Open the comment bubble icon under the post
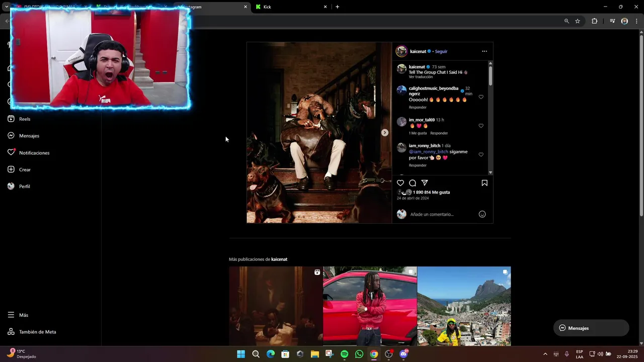 pos(413,183)
